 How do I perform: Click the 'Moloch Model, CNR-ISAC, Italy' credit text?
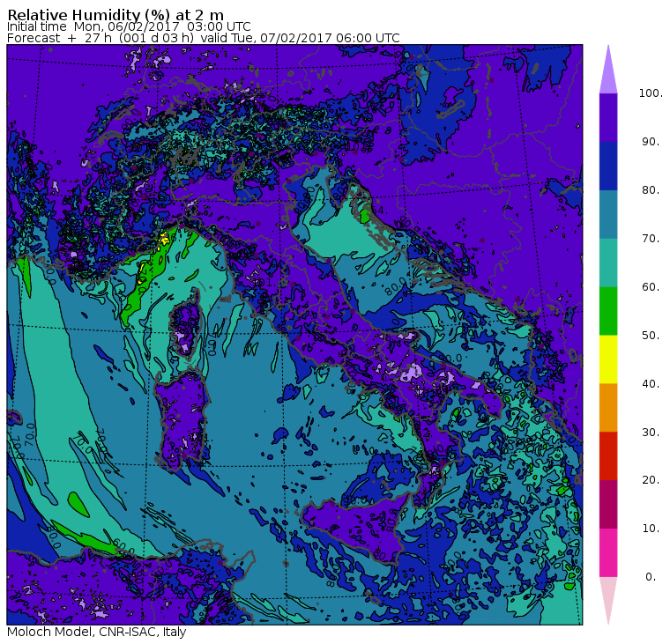[x=97, y=632]
